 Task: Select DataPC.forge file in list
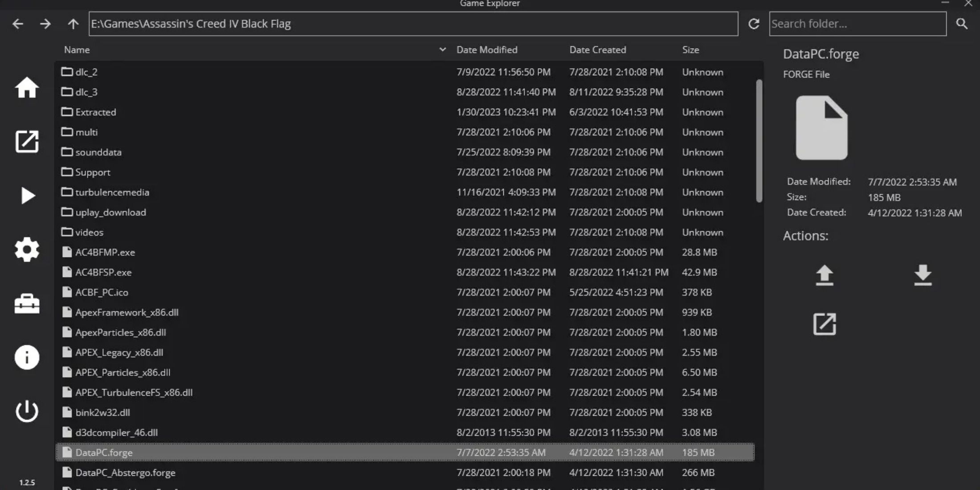[104, 452]
